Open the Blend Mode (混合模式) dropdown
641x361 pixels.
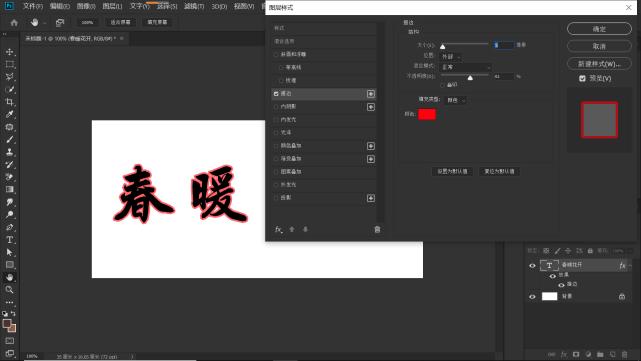coord(465,67)
